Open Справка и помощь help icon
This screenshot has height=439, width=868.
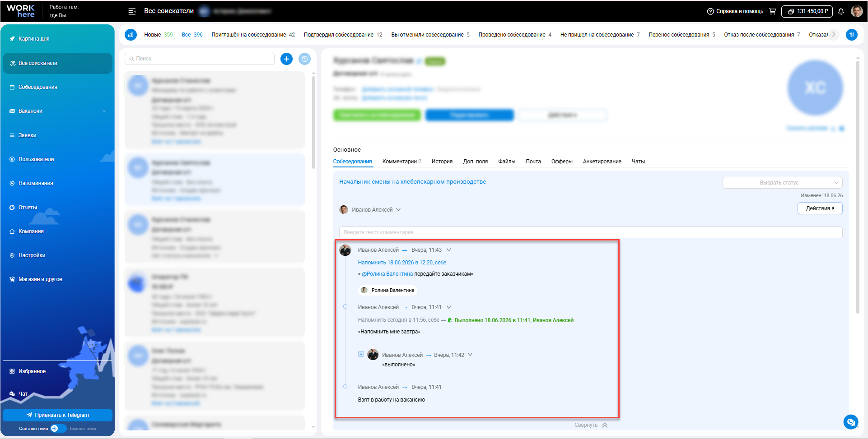coord(710,11)
